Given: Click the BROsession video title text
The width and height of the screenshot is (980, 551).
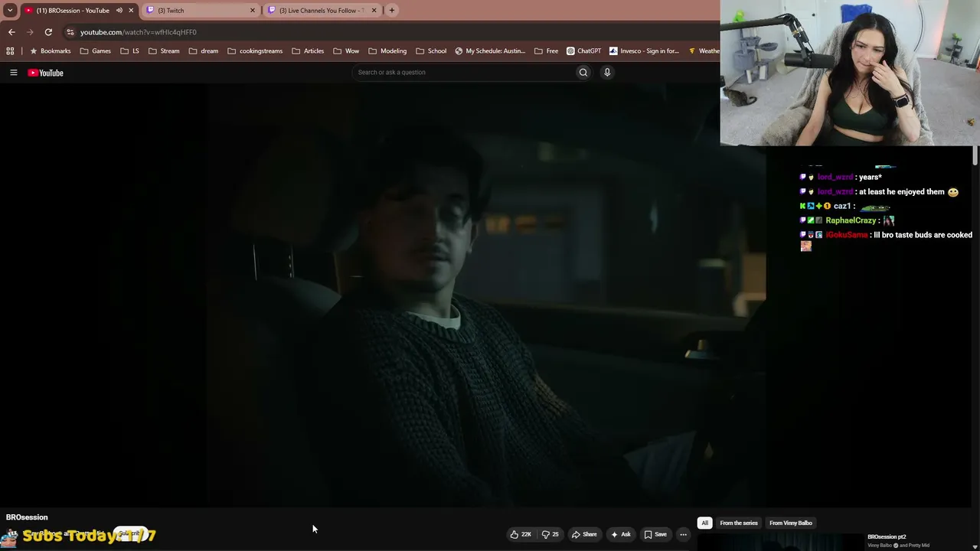Looking at the screenshot, I should point(27,517).
